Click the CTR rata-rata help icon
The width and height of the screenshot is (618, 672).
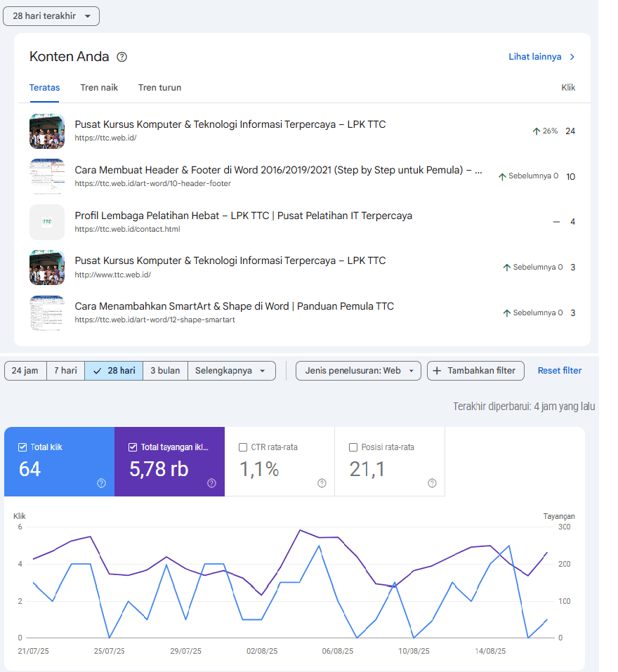322,483
